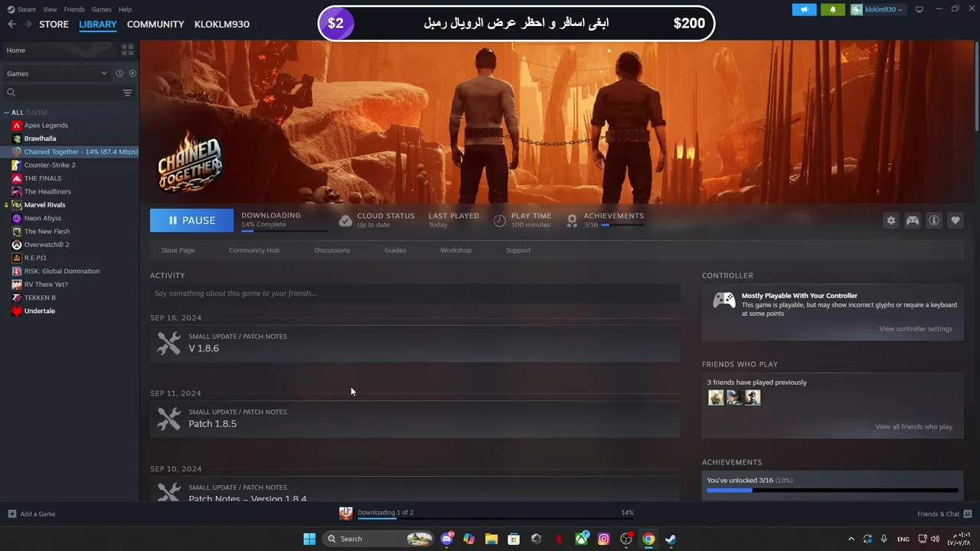Open Microsoft Store from taskbar
This screenshot has height=551, width=980.
point(514,539)
